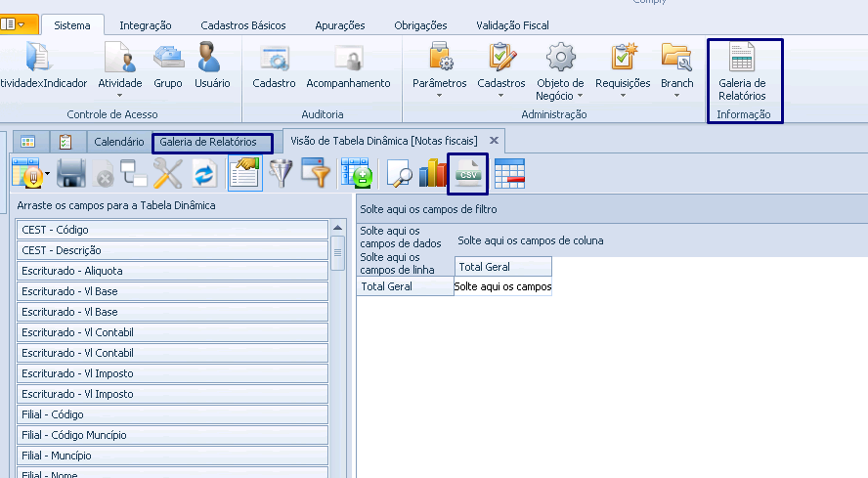Click the save diskette icon in toolbar
Screen dimensions: 868x478
point(71,173)
